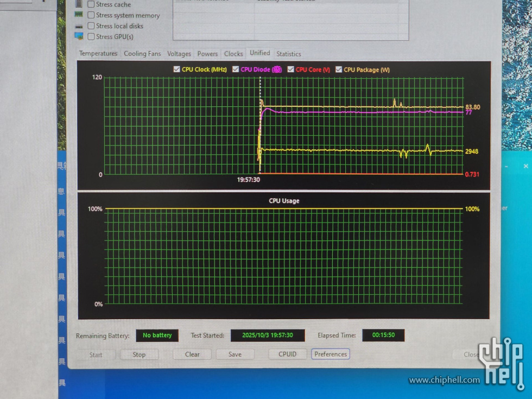
Task: Enable the Stress cache checkbox
Action: (91, 4)
